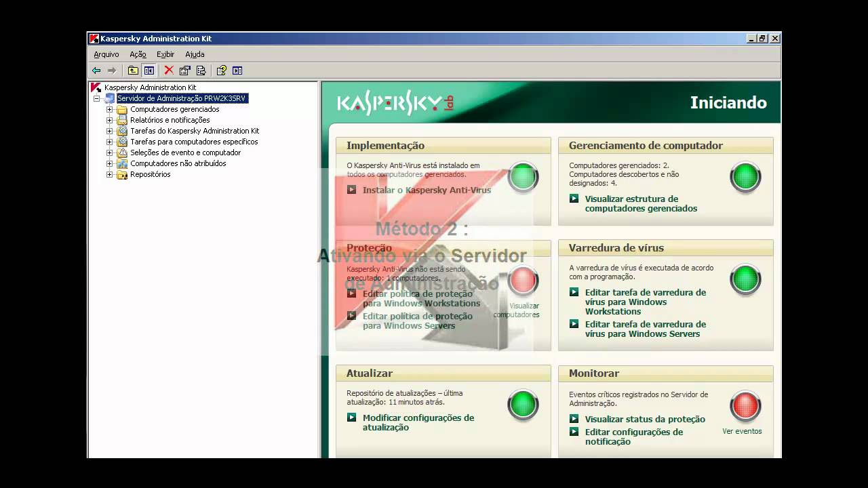The width and height of the screenshot is (868, 488).
Task: Click the Help question mark toolbar icon
Action: [221, 70]
